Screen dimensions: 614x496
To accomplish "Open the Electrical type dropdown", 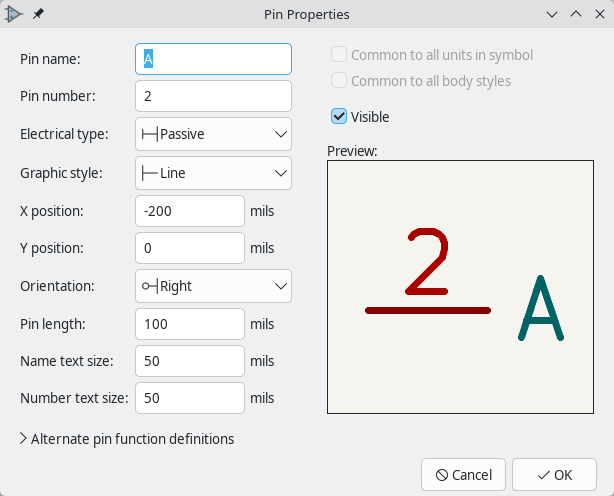I will coord(213,134).
